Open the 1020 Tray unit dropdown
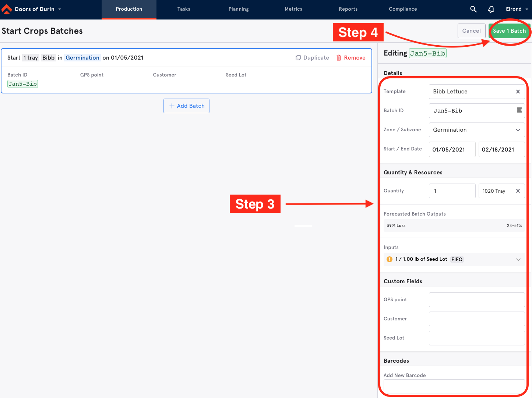The image size is (532, 398). tap(501, 191)
